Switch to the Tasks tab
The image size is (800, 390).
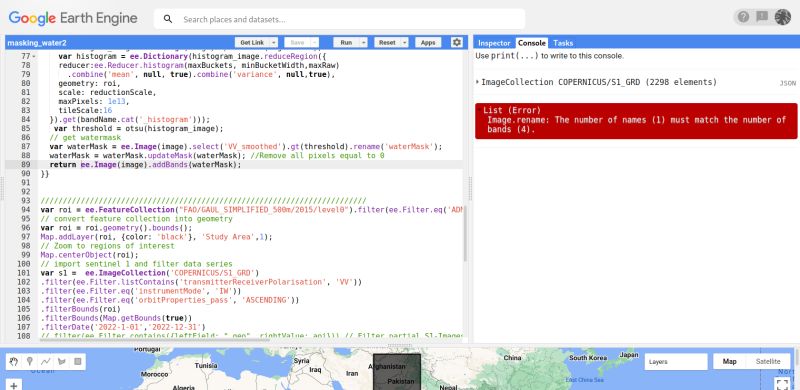[563, 43]
